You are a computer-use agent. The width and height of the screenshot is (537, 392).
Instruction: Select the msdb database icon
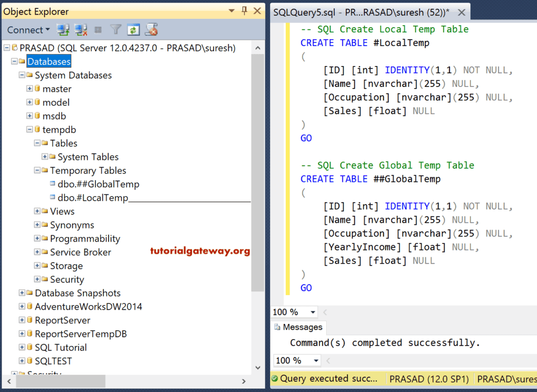(37, 116)
